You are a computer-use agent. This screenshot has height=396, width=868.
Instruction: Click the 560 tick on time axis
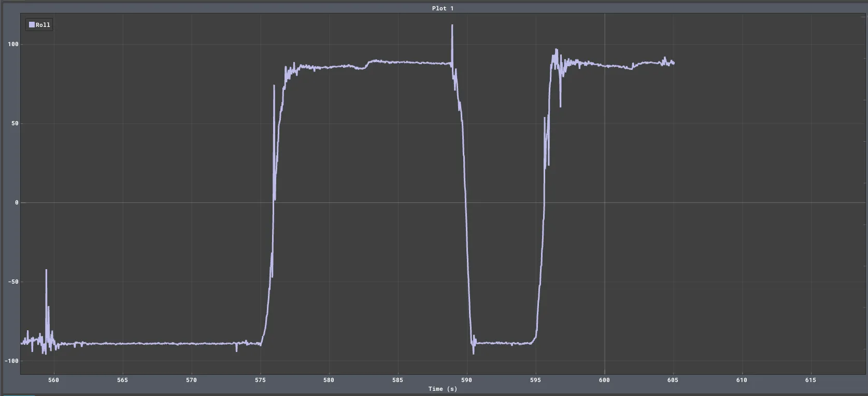click(53, 380)
